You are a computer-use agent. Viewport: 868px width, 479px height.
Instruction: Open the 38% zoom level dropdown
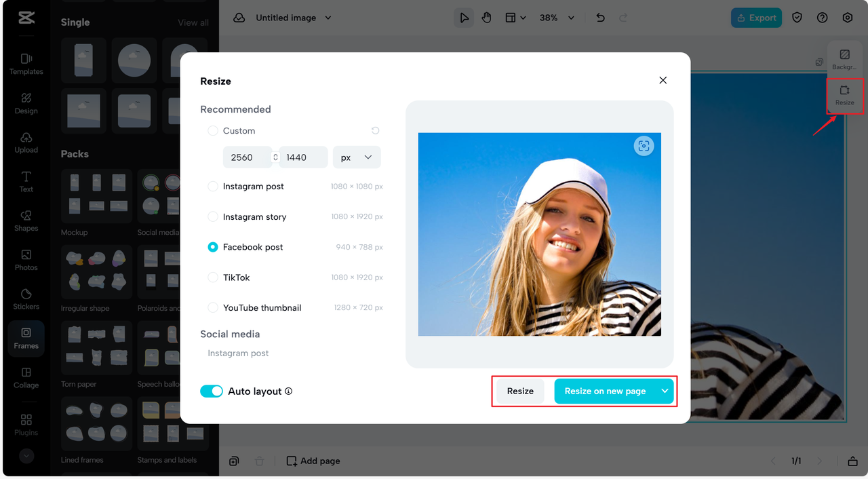(x=557, y=18)
